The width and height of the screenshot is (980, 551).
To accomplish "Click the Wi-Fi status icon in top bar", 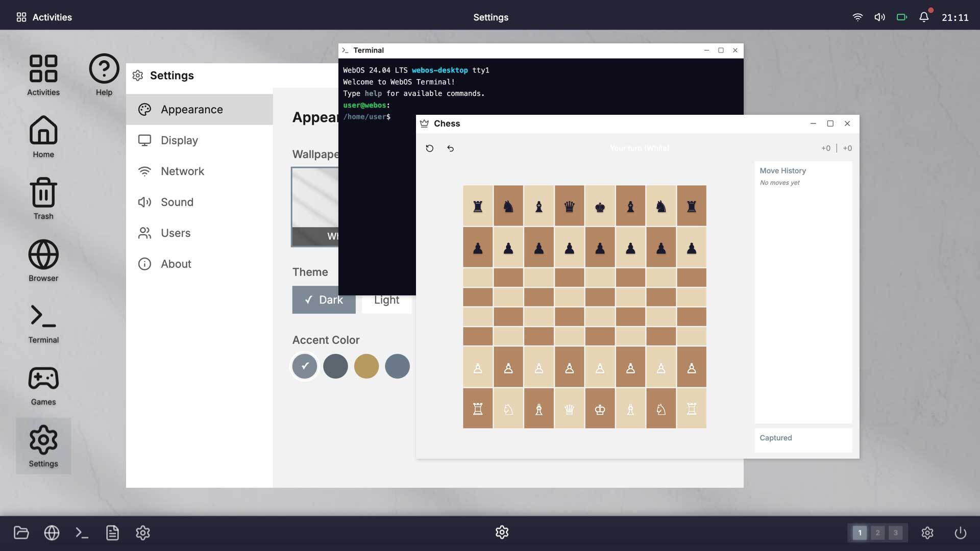I will click(x=857, y=17).
